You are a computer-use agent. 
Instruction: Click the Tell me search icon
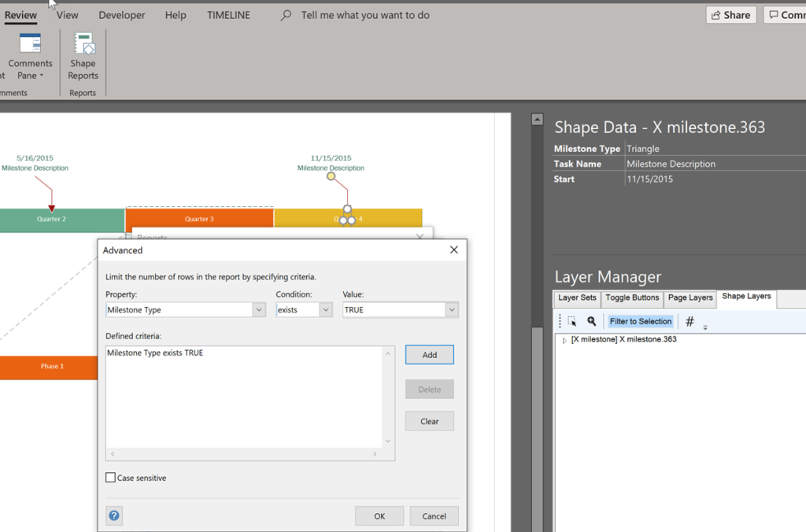(x=283, y=14)
